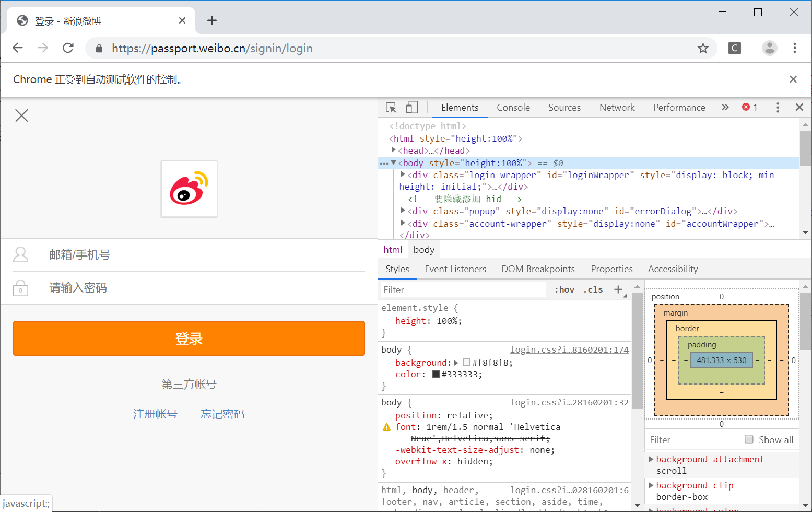Click the computed styles Filter input
The height and width of the screenshot is (512, 812).
pyautogui.click(x=692, y=439)
